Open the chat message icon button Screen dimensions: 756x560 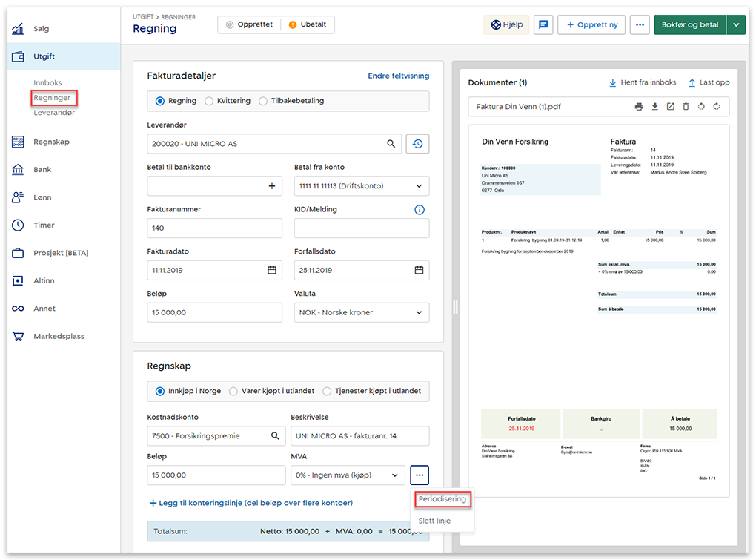tap(543, 24)
